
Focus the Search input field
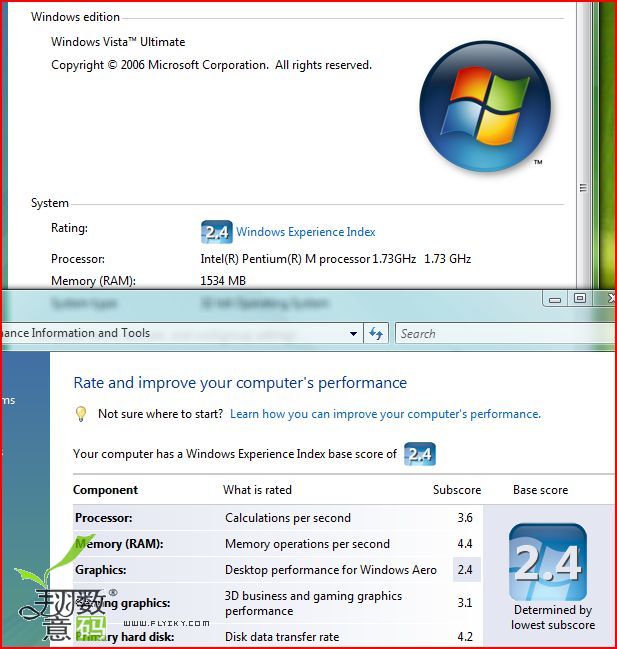click(505, 334)
